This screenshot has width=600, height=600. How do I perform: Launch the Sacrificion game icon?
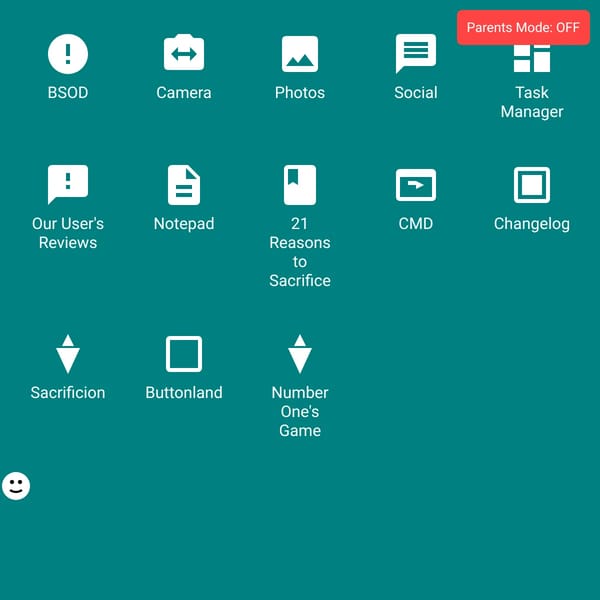[68, 354]
